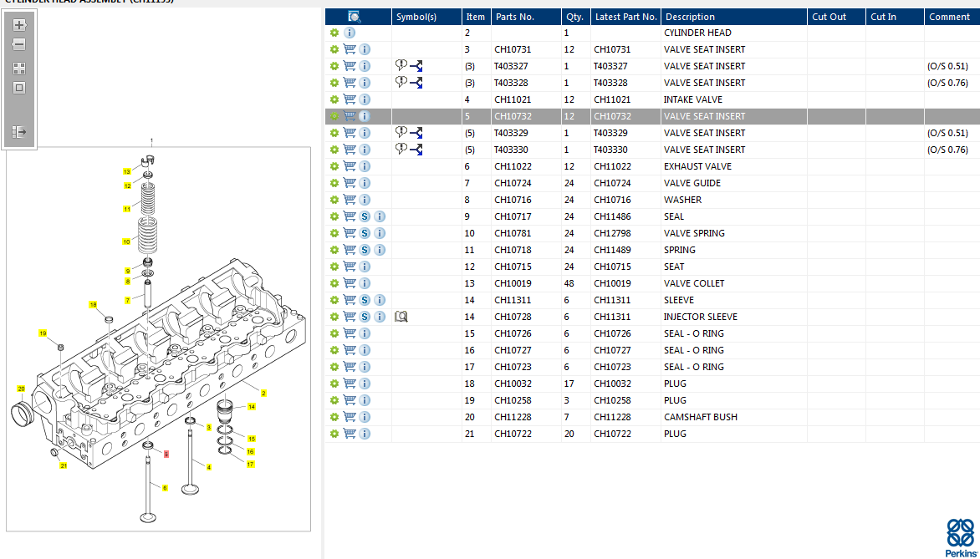
Task: Click the Description column header
Action: point(689,17)
